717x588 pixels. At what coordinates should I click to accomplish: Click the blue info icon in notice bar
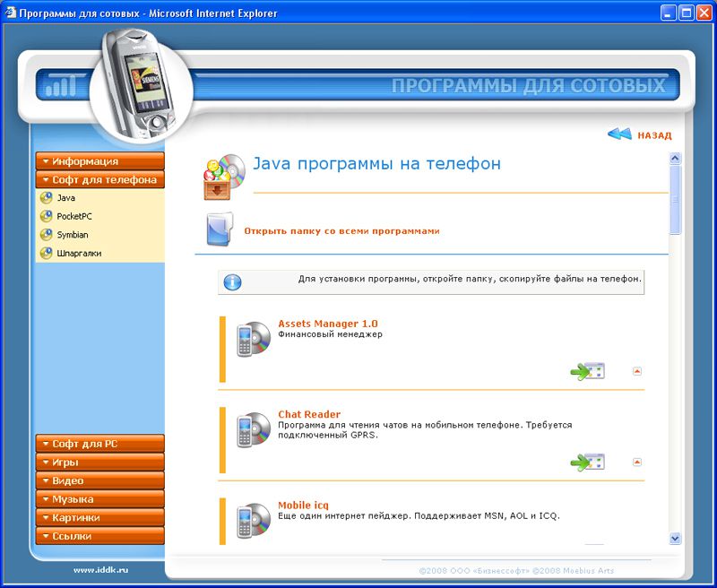pos(232,282)
